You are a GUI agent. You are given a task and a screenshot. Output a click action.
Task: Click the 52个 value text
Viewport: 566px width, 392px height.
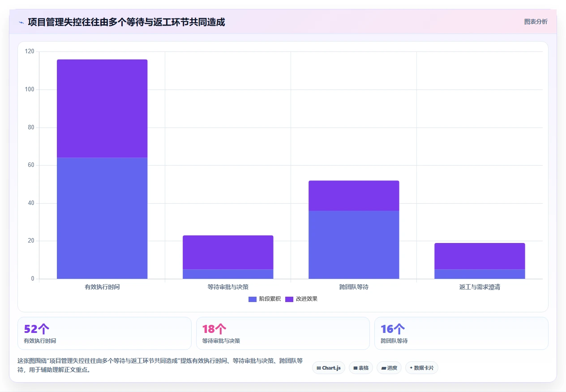[36, 329]
